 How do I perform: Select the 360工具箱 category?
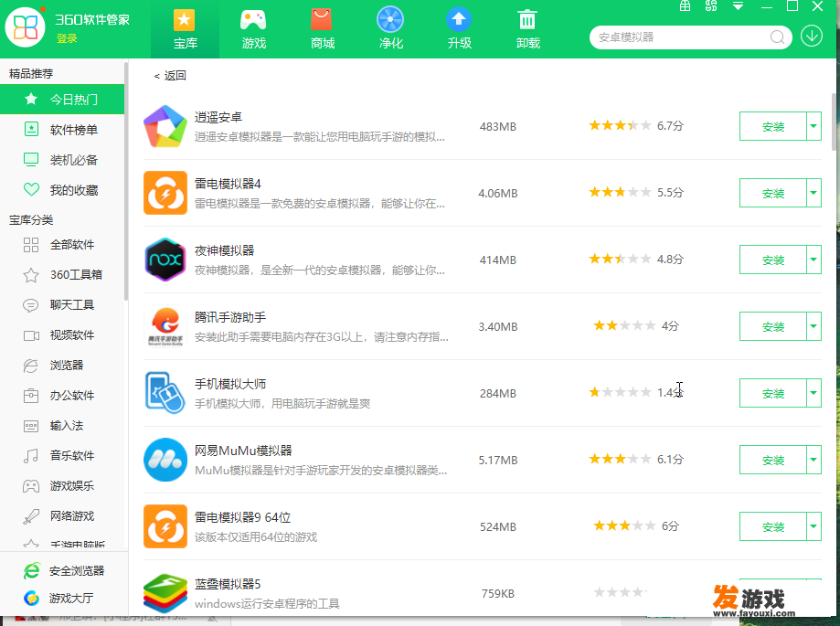tap(62, 275)
